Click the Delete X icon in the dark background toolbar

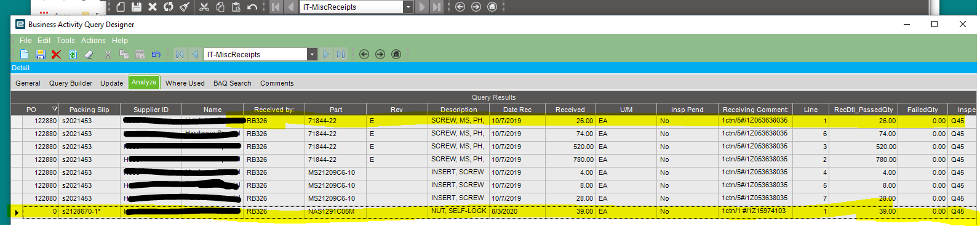pos(153,7)
